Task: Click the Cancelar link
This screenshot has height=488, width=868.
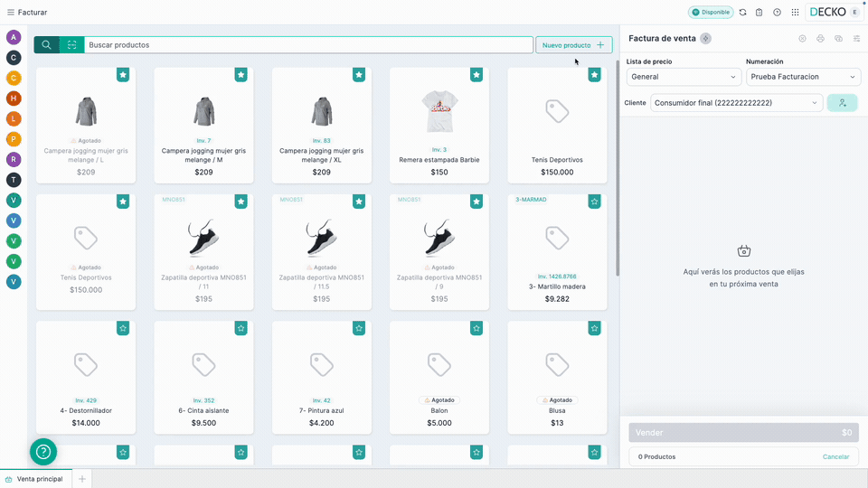Action: point(835,457)
